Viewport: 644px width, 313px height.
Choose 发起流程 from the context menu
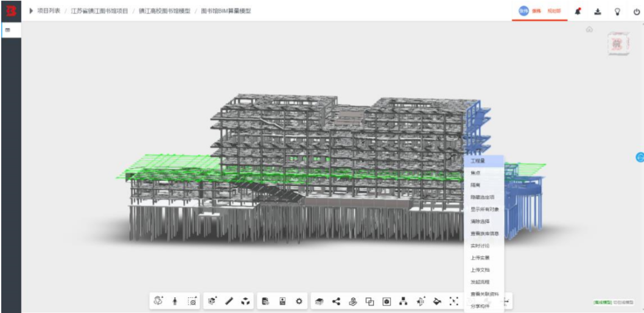click(x=483, y=282)
